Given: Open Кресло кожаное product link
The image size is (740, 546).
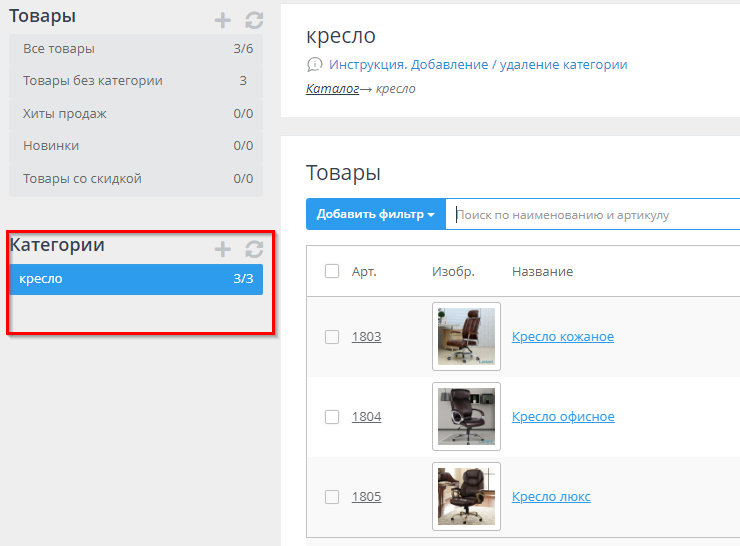Looking at the screenshot, I should pyautogui.click(x=562, y=337).
